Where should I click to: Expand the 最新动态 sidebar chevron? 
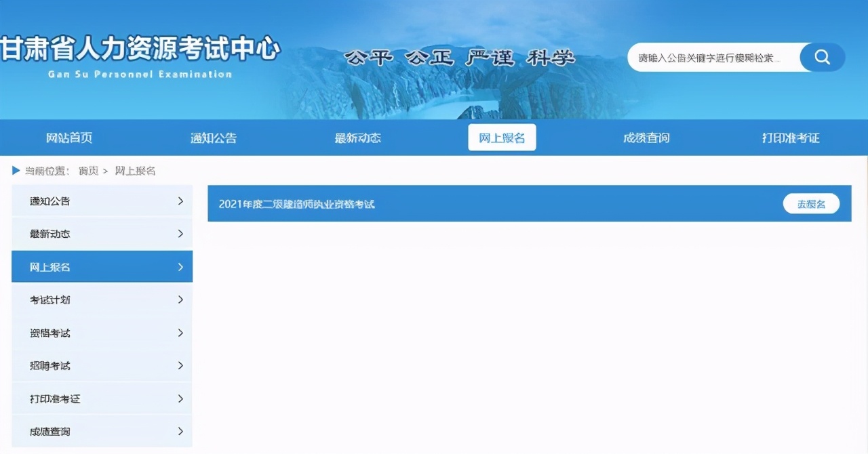[x=180, y=234]
